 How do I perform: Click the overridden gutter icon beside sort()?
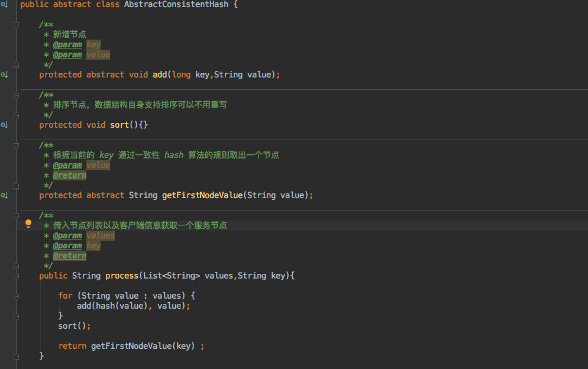4,125
